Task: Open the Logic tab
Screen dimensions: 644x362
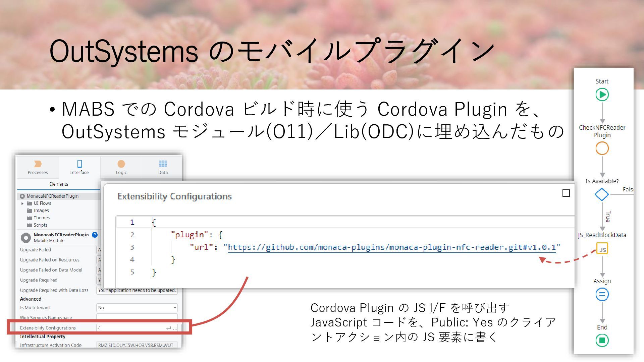Action: point(121,167)
